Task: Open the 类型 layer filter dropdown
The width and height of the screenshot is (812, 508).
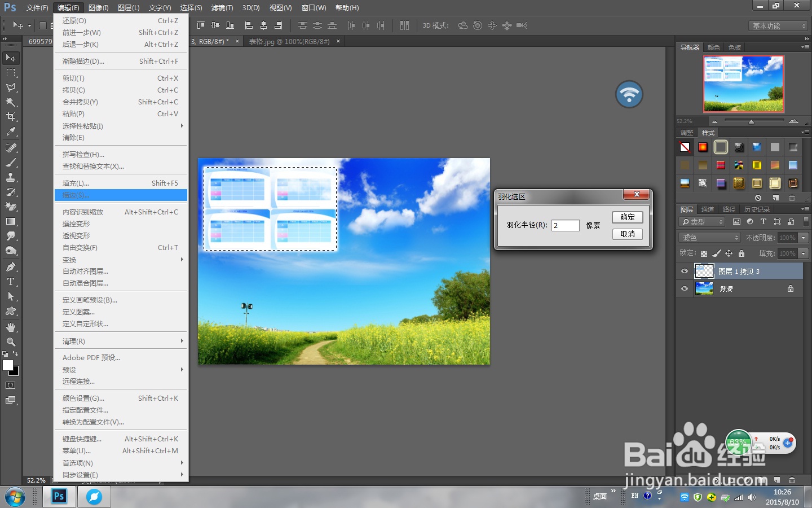Action: 702,222
